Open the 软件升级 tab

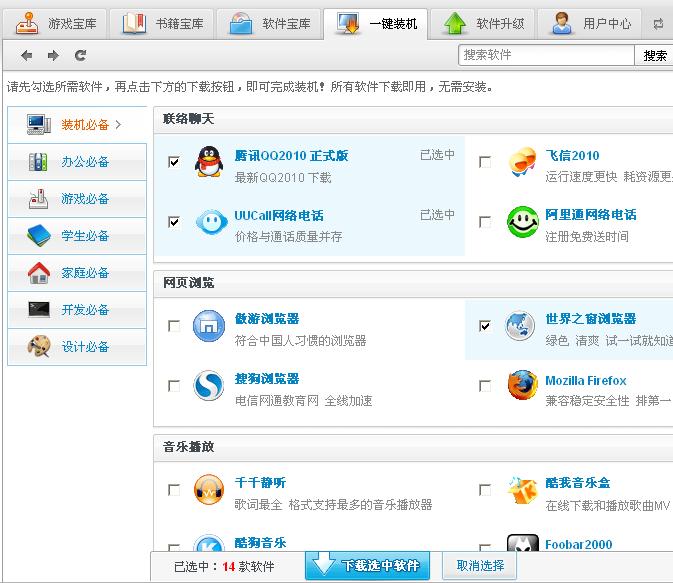click(x=482, y=24)
